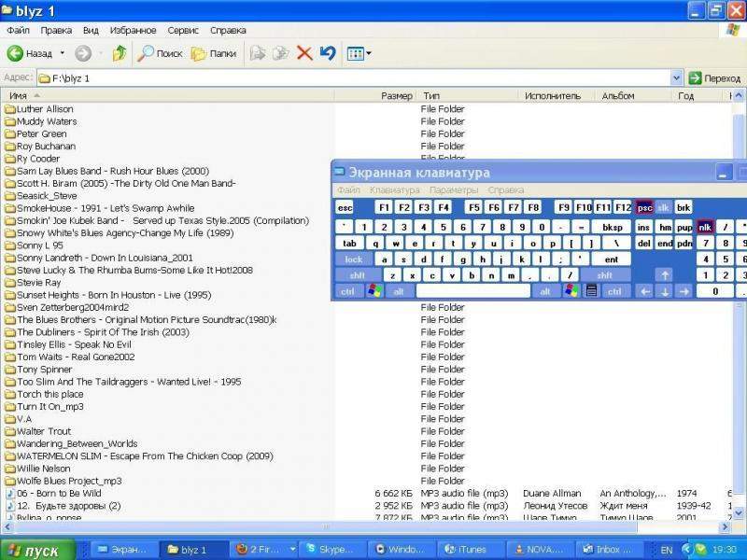Click the left arrow key on keyboard
Viewport: 747px width, 560px height.
tap(644, 291)
